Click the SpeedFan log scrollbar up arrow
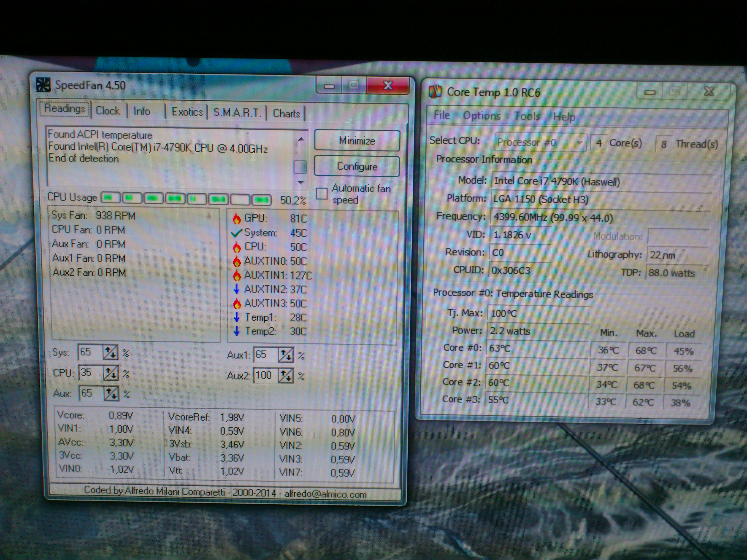 pyautogui.click(x=301, y=139)
